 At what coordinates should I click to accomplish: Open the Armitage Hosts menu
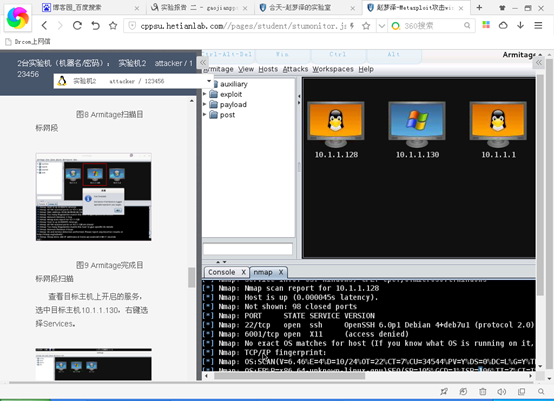click(268, 69)
